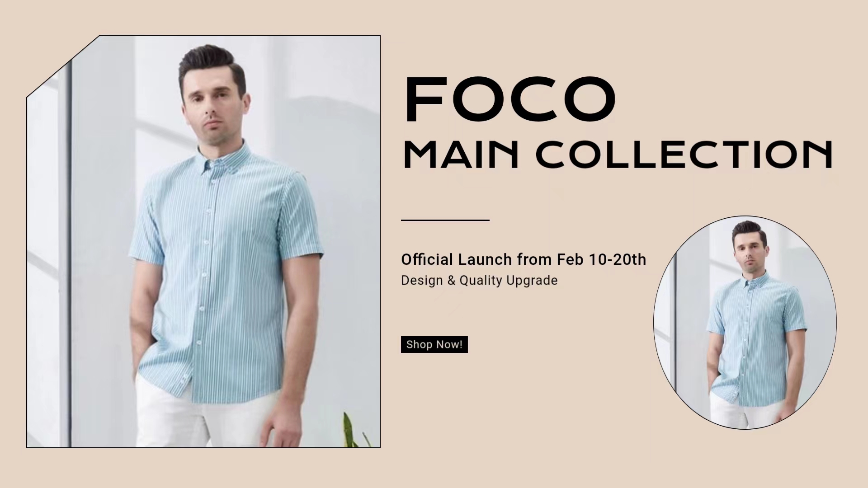Click the shirt collar in the large photo
Screen dimensions: 868x488
tap(224, 156)
